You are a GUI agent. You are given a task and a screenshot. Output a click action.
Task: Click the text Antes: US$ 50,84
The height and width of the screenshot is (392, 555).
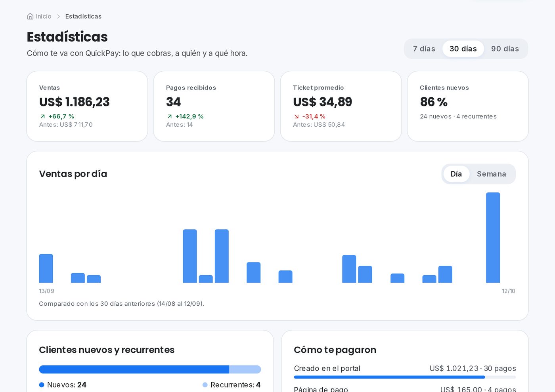319,125
